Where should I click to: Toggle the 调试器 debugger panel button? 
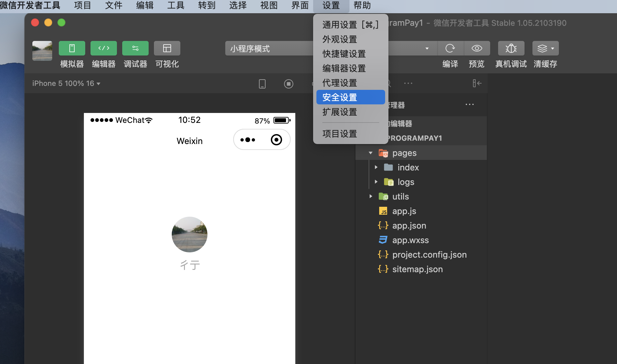click(135, 48)
